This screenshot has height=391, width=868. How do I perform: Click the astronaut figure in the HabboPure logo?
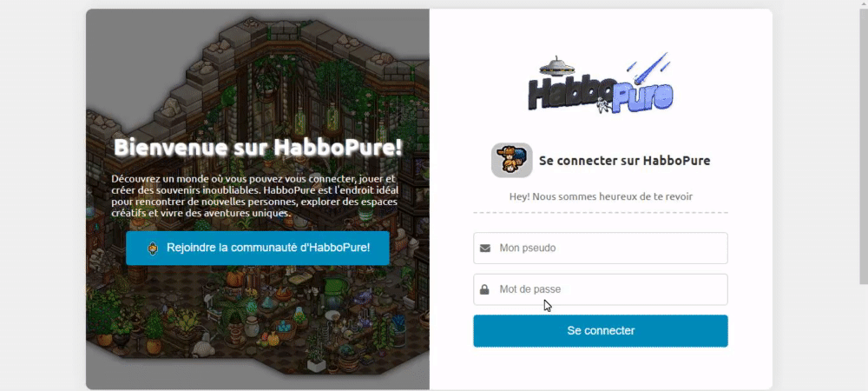(x=603, y=104)
